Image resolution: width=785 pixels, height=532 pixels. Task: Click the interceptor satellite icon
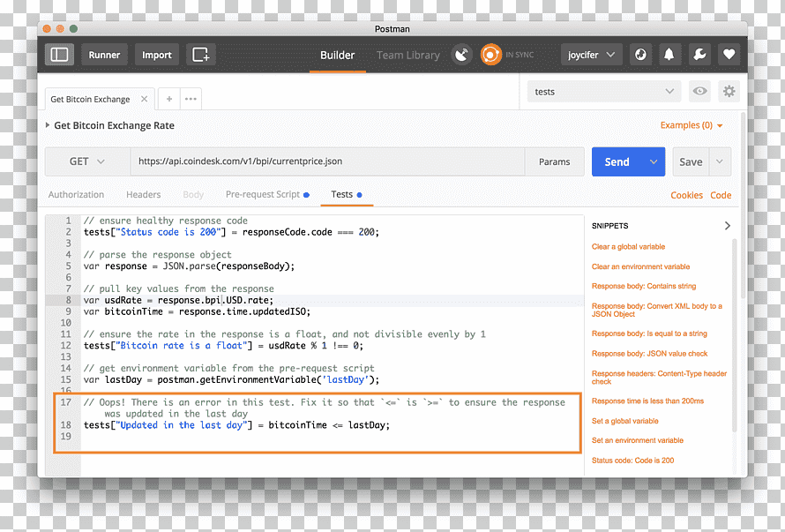click(461, 54)
